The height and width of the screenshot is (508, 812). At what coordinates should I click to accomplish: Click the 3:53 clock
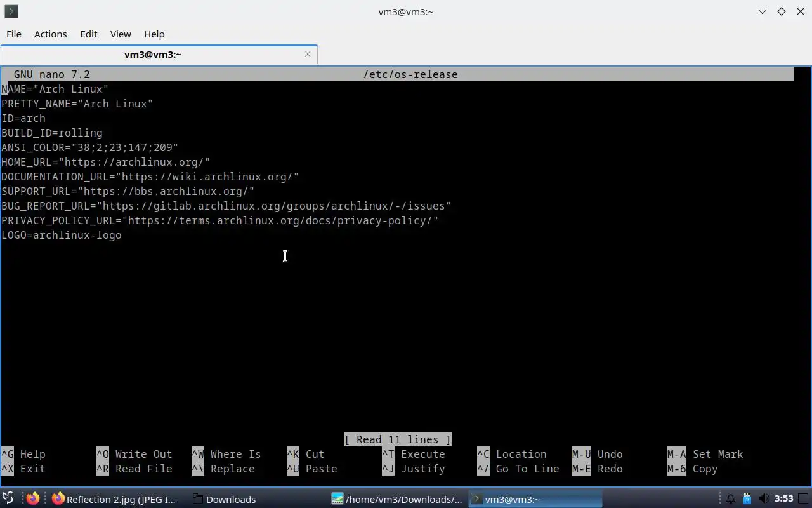(x=784, y=499)
